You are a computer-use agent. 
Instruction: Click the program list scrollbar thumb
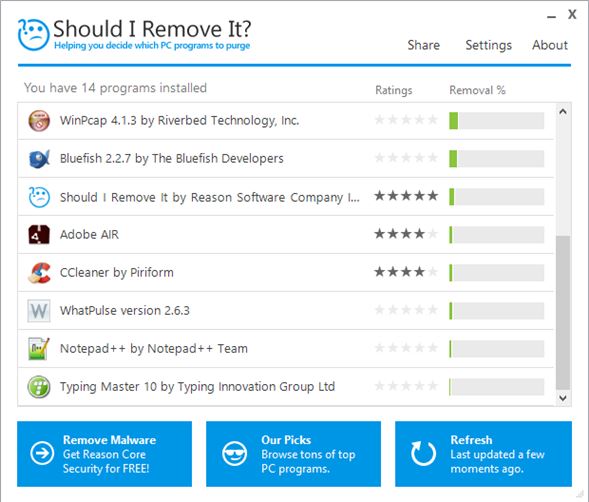click(x=563, y=313)
